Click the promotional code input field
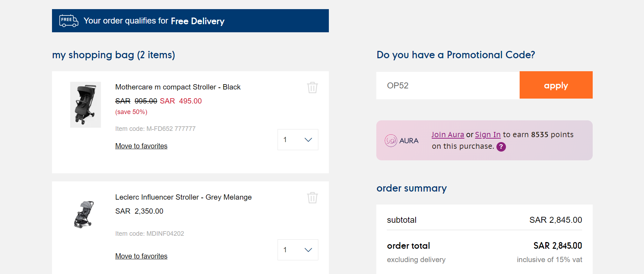This screenshot has width=644, height=274. click(448, 86)
